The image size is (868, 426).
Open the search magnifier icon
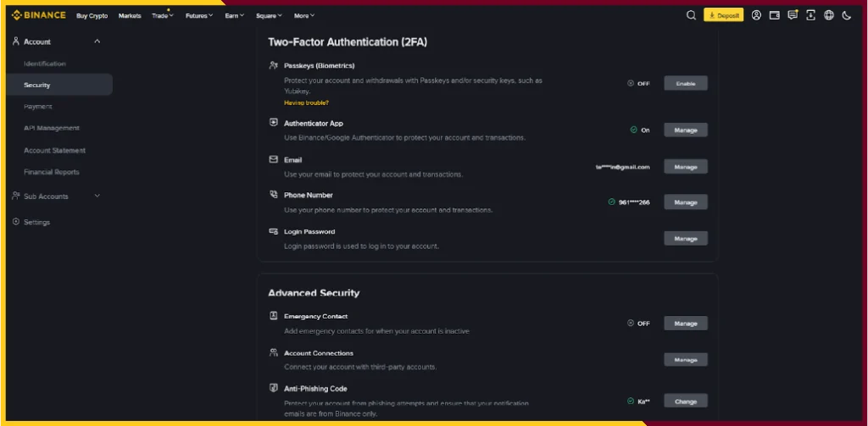(691, 15)
